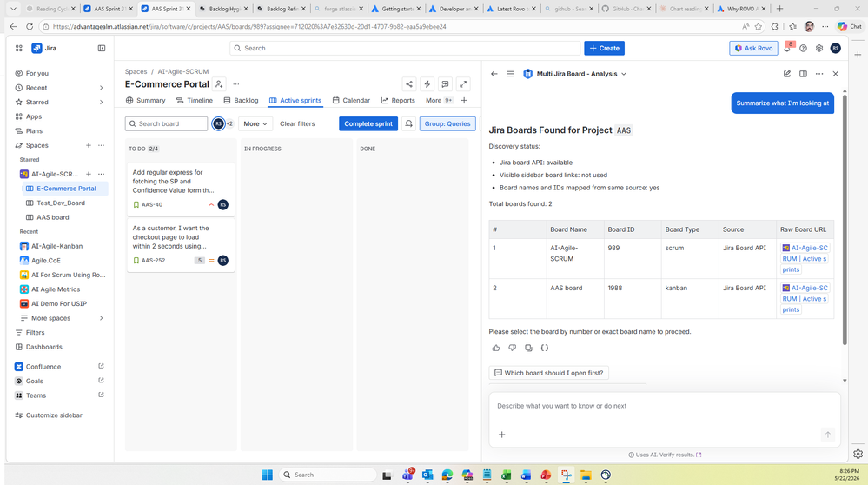The width and height of the screenshot is (868, 485).
Task: Toggle the RS assignee avatar filter
Action: click(x=219, y=124)
